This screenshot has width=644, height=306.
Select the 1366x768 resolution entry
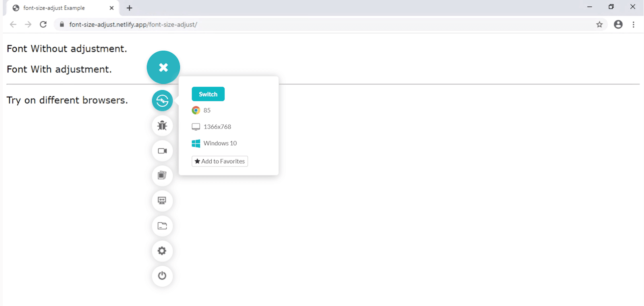pyautogui.click(x=212, y=127)
